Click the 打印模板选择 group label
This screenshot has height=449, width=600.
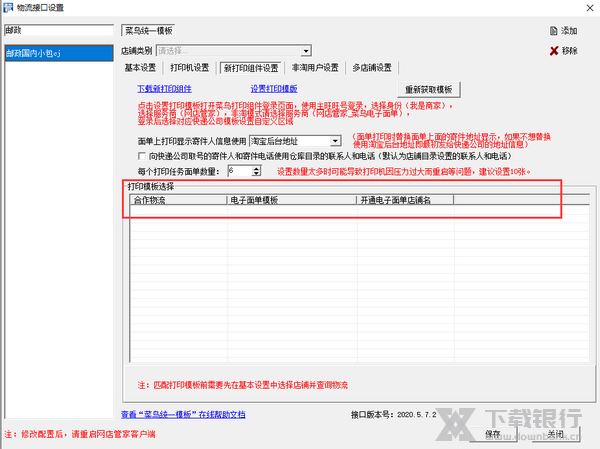coord(151,186)
